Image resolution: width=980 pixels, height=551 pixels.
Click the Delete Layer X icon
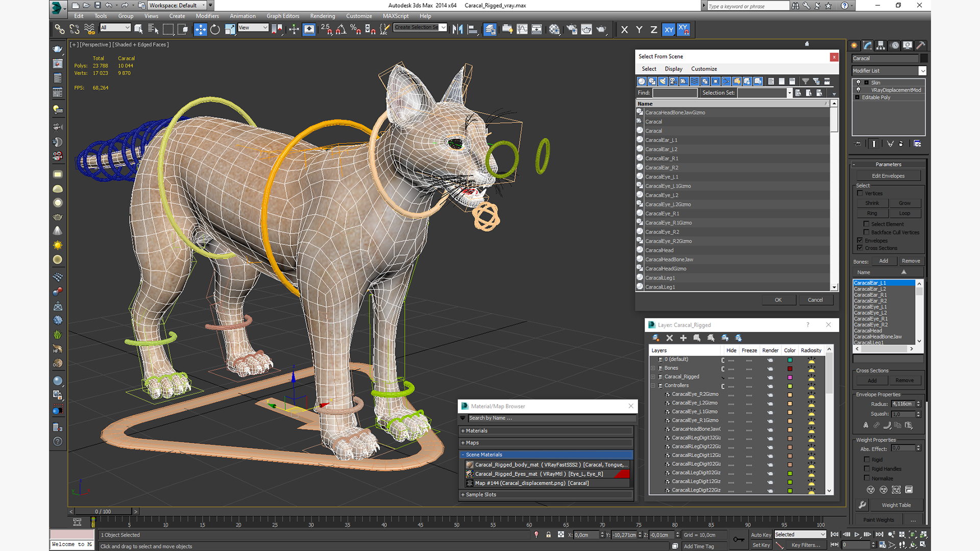(670, 338)
